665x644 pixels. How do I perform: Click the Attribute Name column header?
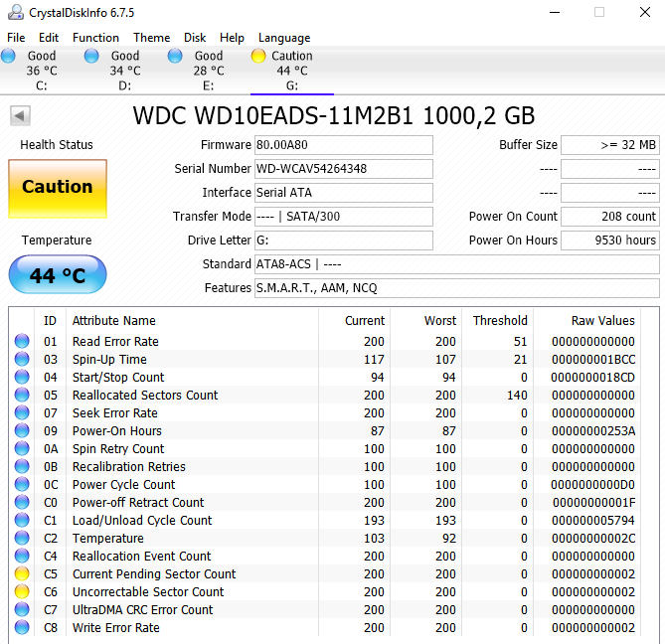[x=192, y=321]
